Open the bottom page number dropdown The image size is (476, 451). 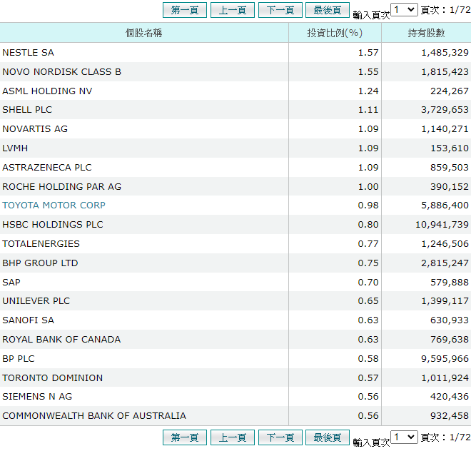(x=404, y=437)
